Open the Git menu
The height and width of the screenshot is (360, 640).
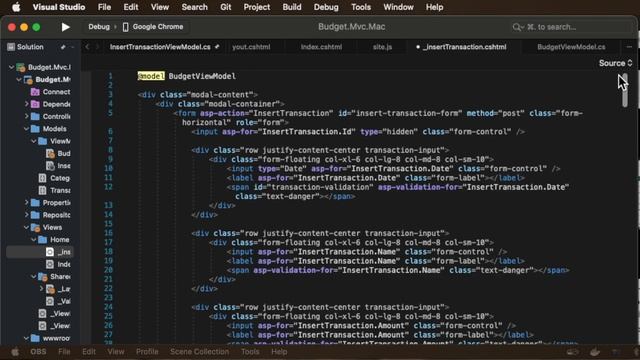pos(226,7)
